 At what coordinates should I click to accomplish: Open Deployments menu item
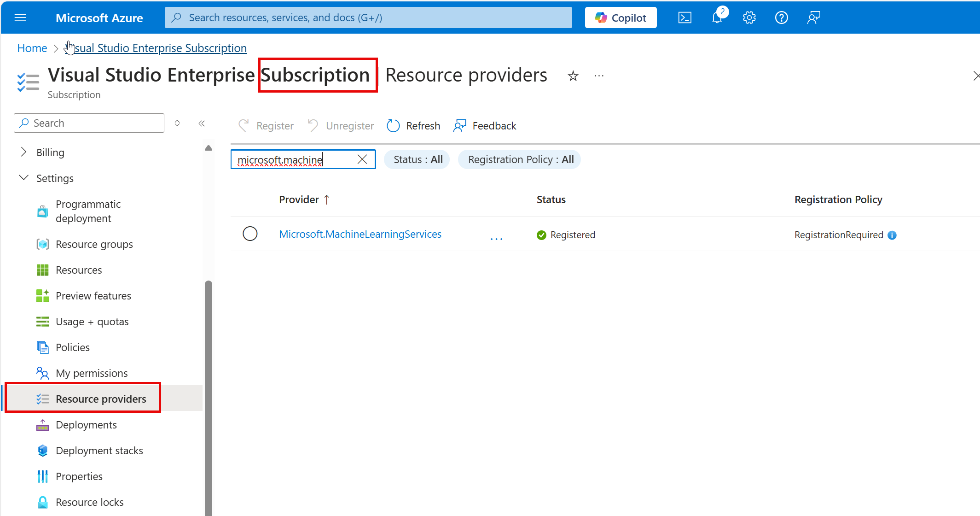pos(86,425)
